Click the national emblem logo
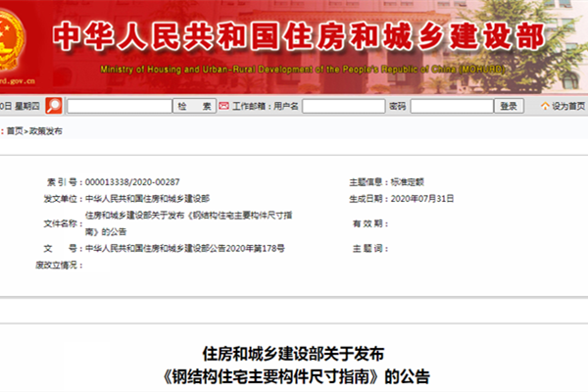 [12, 40]
